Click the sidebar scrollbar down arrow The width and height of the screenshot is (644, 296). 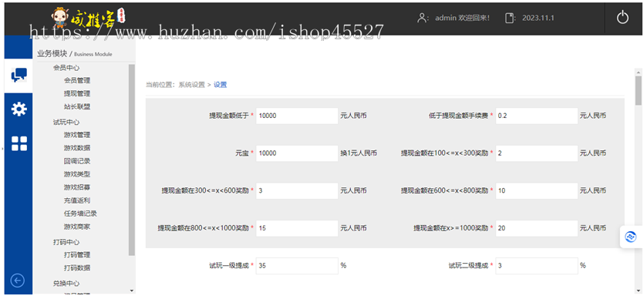pyautogui.click(x=131, y=291)
